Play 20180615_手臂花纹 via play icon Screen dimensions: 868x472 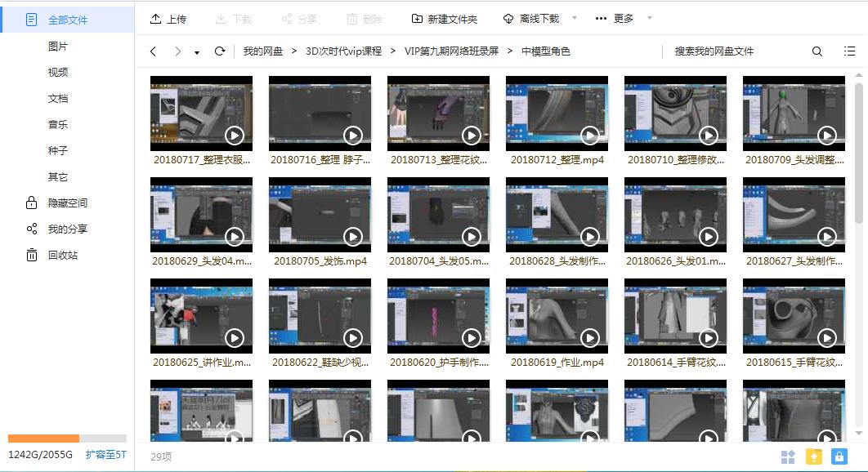tap(826, 337)
